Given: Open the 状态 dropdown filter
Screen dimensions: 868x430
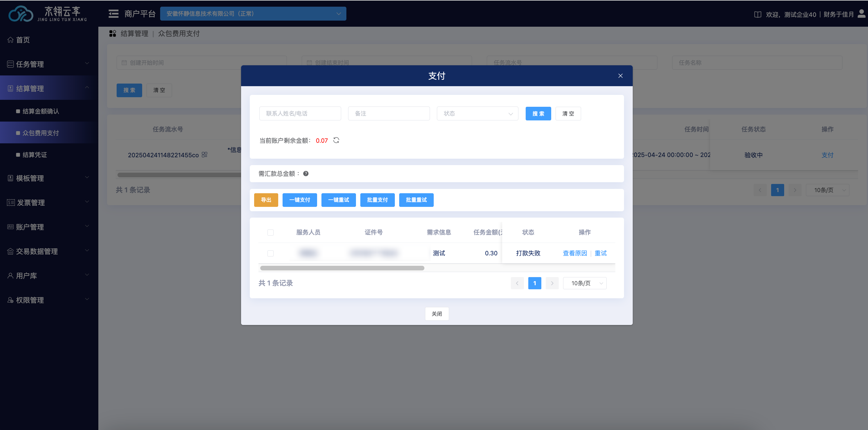Looking at the screenshot, I should [477, 113].
